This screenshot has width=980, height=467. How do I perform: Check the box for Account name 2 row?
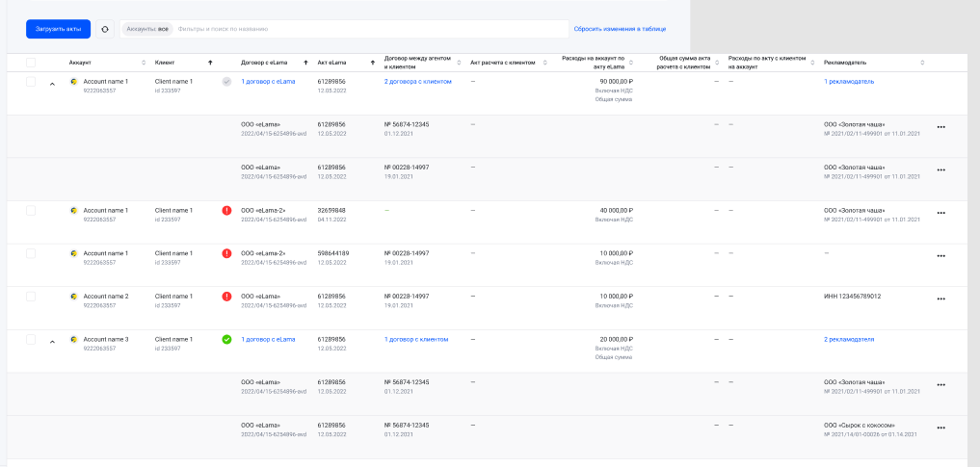click(31, 297)
